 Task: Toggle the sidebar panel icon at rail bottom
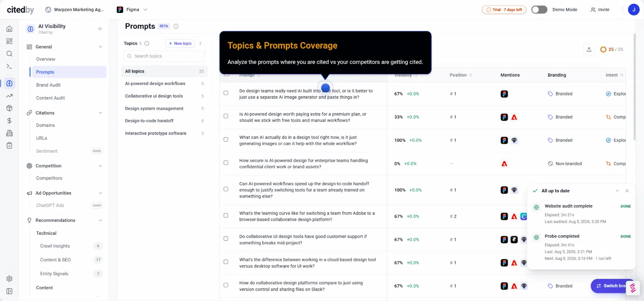tap(9, 291)
